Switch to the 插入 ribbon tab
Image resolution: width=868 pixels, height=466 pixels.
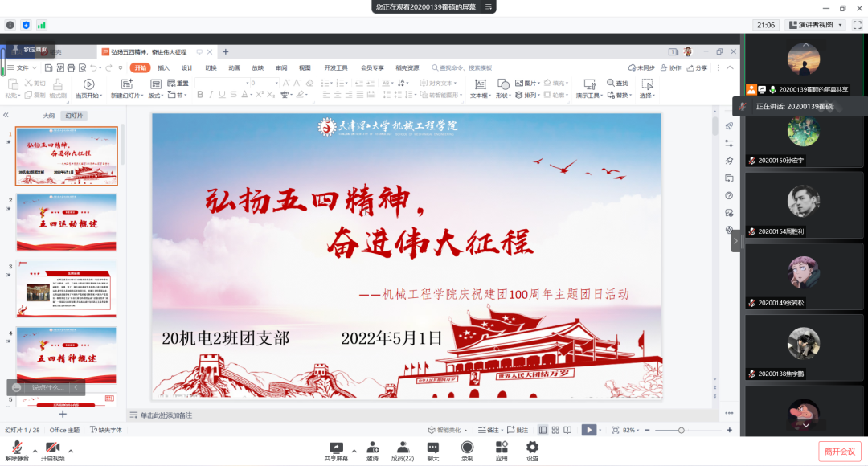coord(164,68)
